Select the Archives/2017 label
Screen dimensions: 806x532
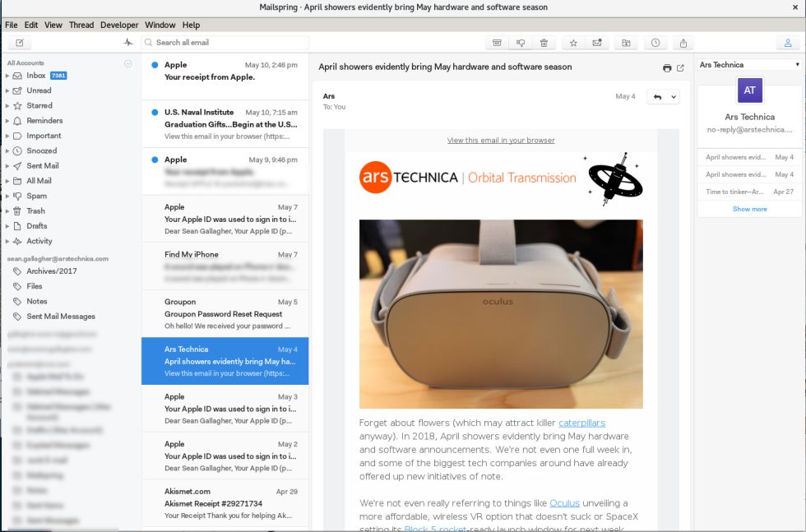[x=51, y=271]
